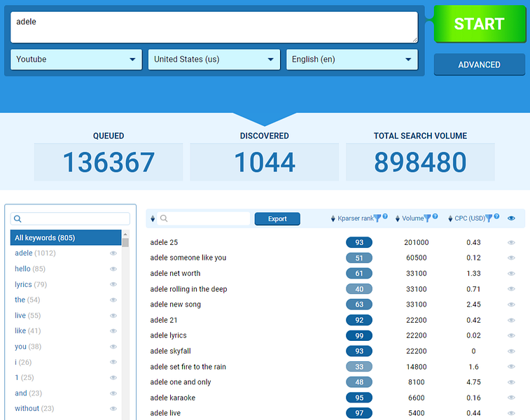Toggle eye icon for 'adele someone like you'
Screen dimensions: 530x420
(511, 258)
